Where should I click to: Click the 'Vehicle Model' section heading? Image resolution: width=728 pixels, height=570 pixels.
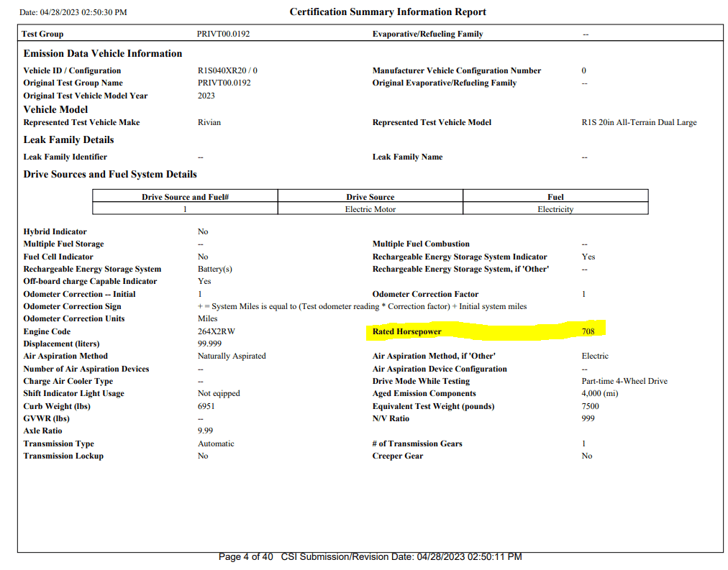55,109
